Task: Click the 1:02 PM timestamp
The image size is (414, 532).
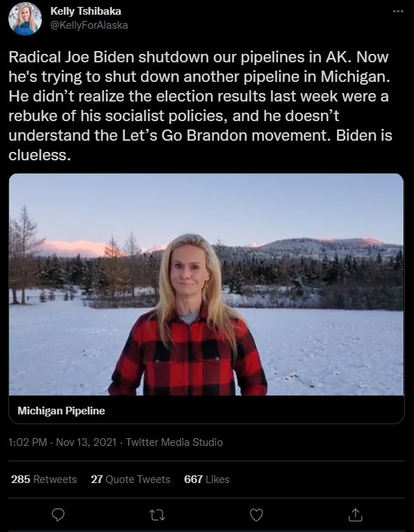Action: 27,442
